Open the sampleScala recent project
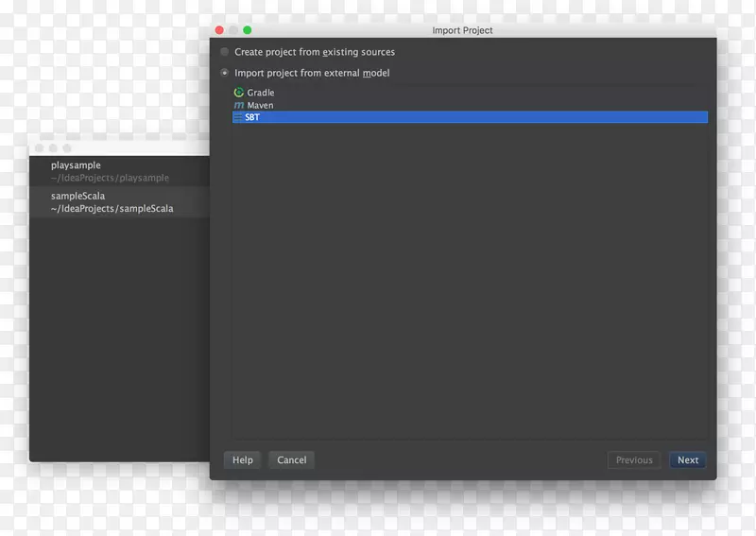This screenshot has width=756, height=536. pyautogui.click(x=112, y=202)
